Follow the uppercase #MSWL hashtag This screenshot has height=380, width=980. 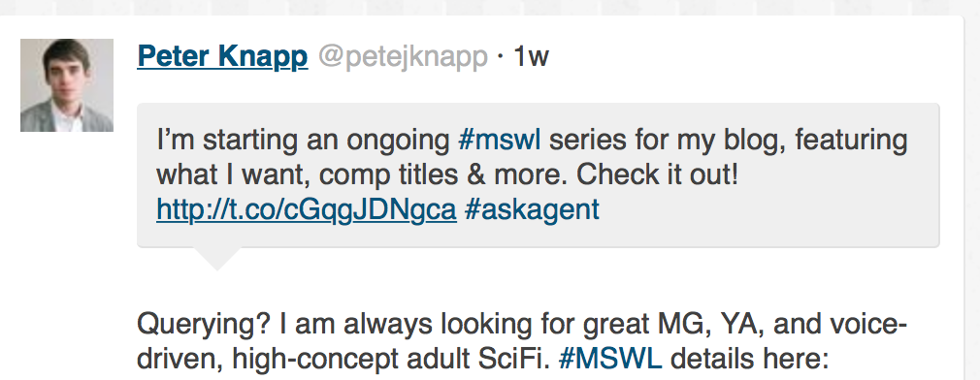tap(610, 359)
